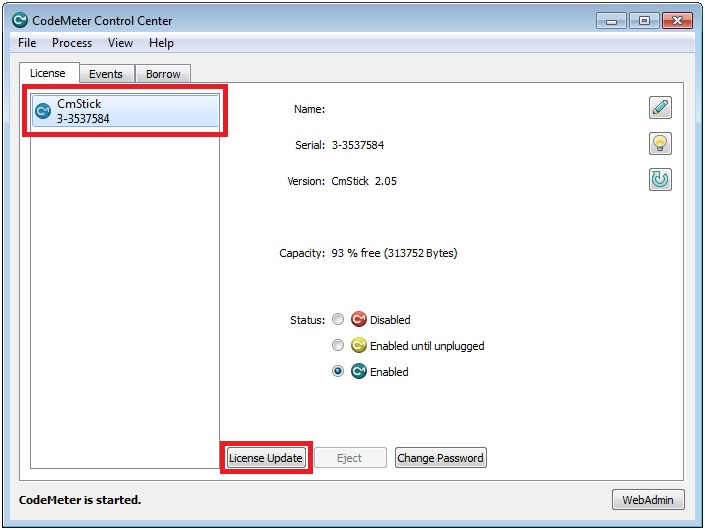705x530 pixels.
Task: Switch to the Borrow tab
Action: click(x=163, y=74)
